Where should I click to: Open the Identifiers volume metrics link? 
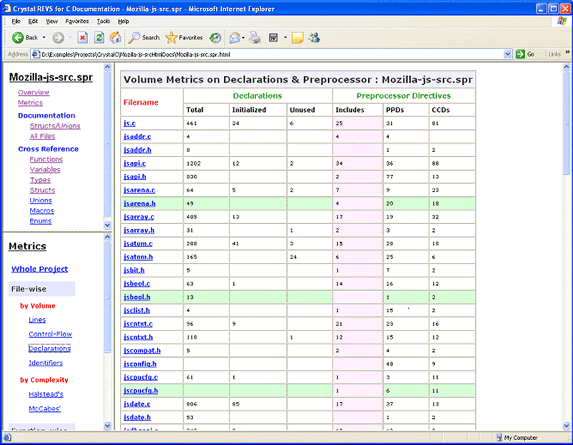point(46,363)
